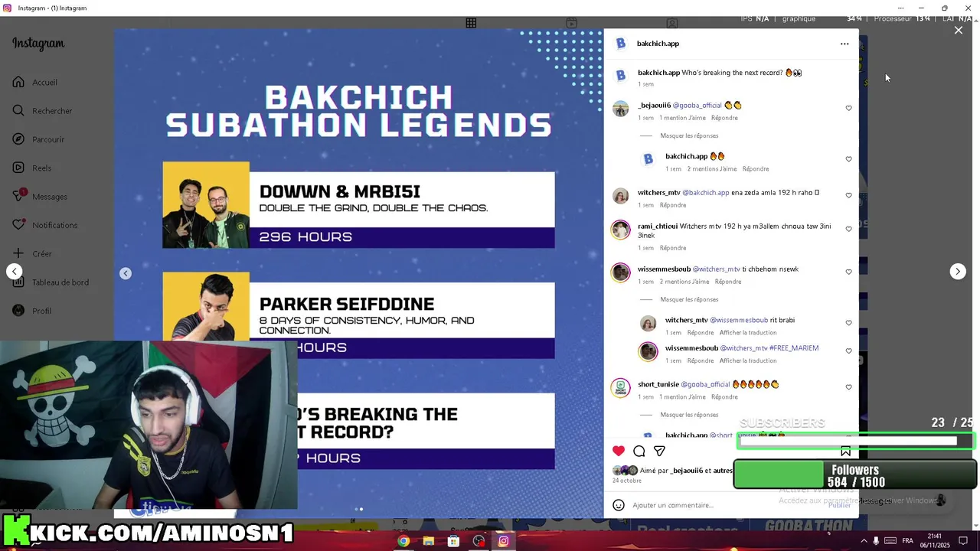Open Microsoft Store from the taskbar

pyautogui.click(x=453, y=541)
